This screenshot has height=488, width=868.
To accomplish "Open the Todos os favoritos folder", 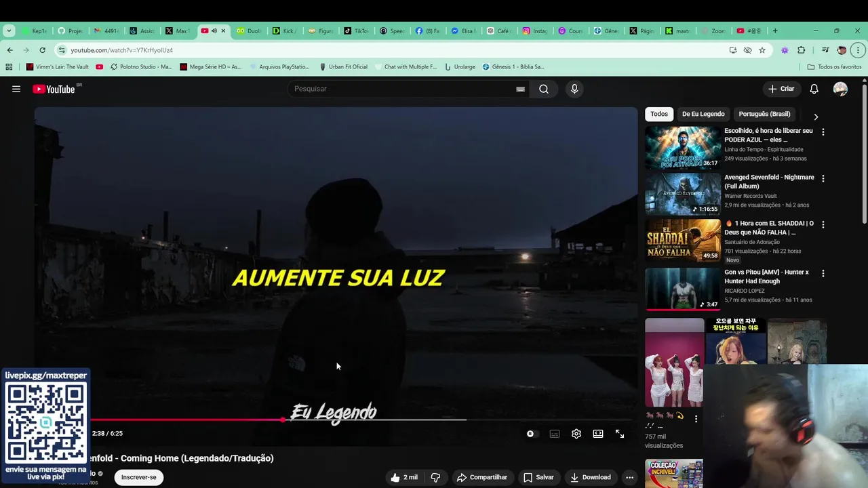I will [834, 67].
